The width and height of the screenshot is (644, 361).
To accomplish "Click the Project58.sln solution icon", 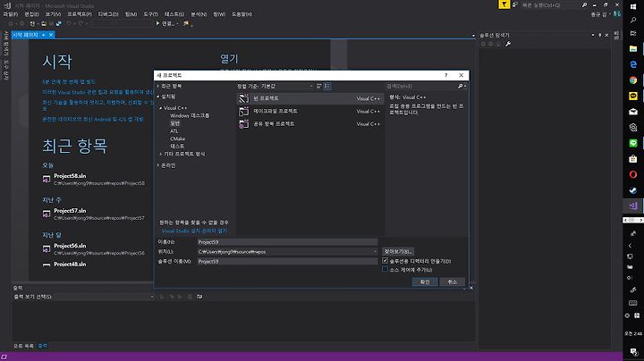I will [47, 180].
